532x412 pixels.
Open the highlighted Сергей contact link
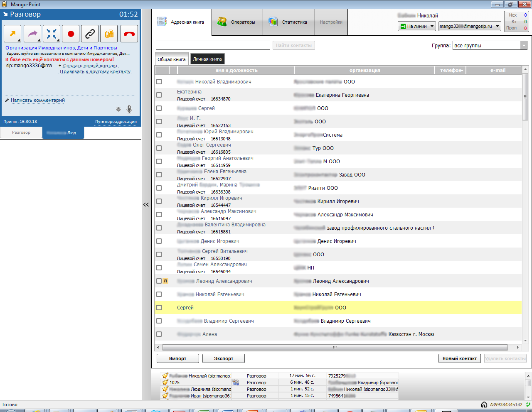click(x=185, y=308)
